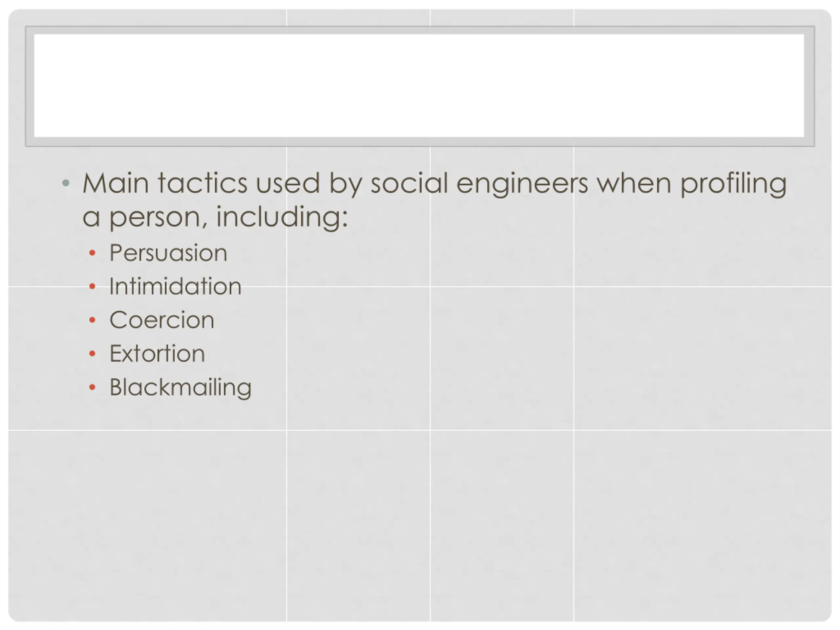Click the words "social engineers"
Image resolution: width=840 pixels, height=630 pixels.
[479, 184]
